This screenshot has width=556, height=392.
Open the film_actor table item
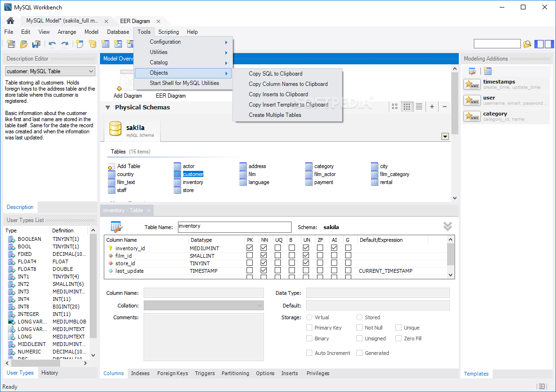[321, 174]
